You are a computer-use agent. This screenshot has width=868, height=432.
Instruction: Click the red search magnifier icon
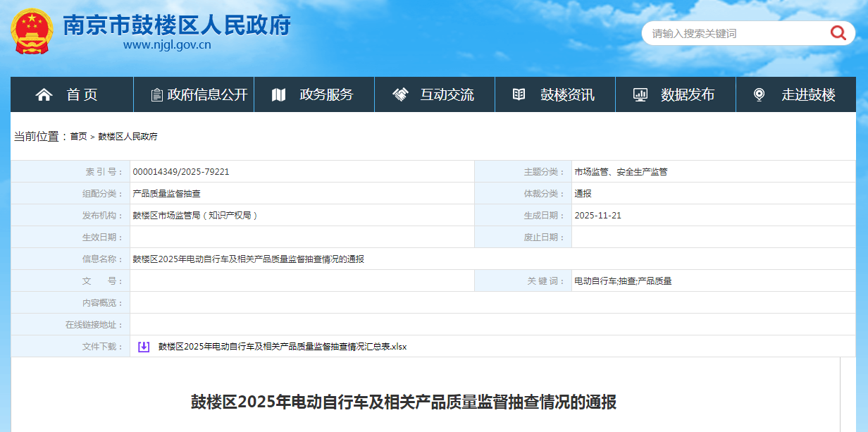[838, 32]
